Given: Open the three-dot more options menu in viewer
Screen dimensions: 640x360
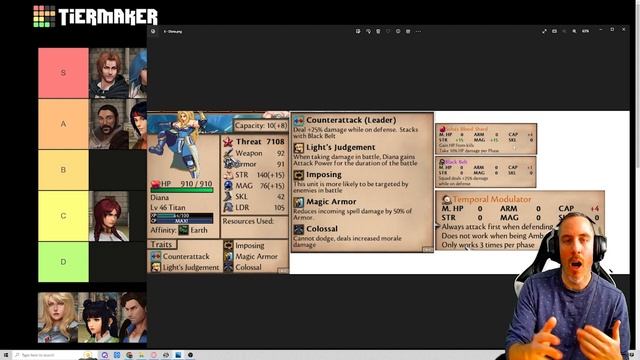Looking at the screenshot, I should [x=418, y=31].
